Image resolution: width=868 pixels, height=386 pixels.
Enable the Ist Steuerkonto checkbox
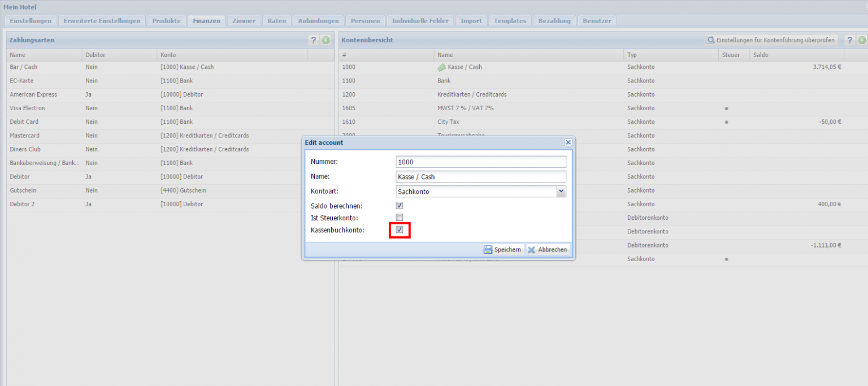point(400,218)
